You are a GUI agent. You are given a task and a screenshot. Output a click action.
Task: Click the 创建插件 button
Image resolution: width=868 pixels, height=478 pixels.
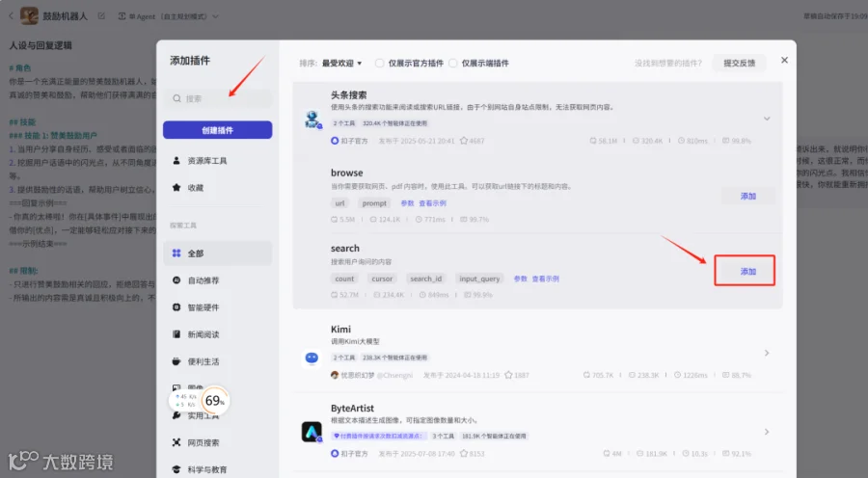pos(218,130)
